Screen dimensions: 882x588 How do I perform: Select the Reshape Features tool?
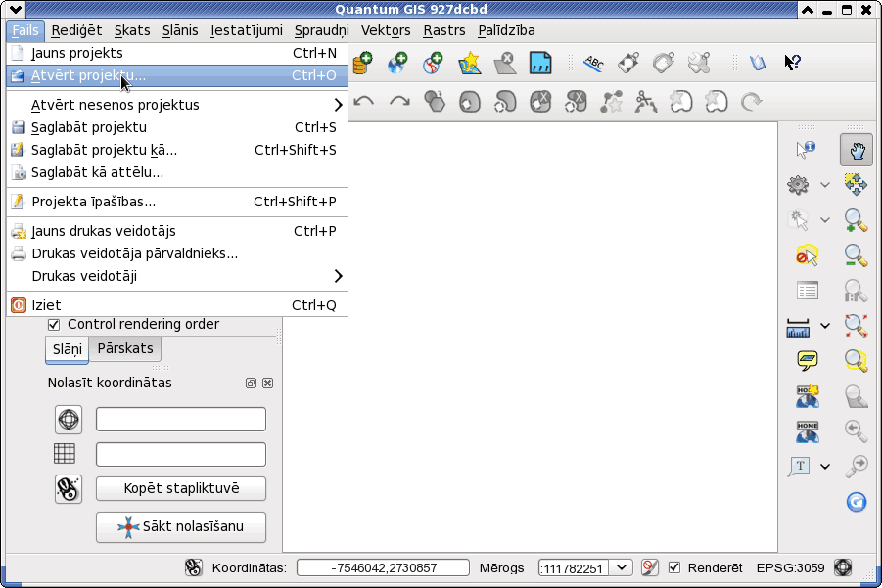click(x=611, y=102)
